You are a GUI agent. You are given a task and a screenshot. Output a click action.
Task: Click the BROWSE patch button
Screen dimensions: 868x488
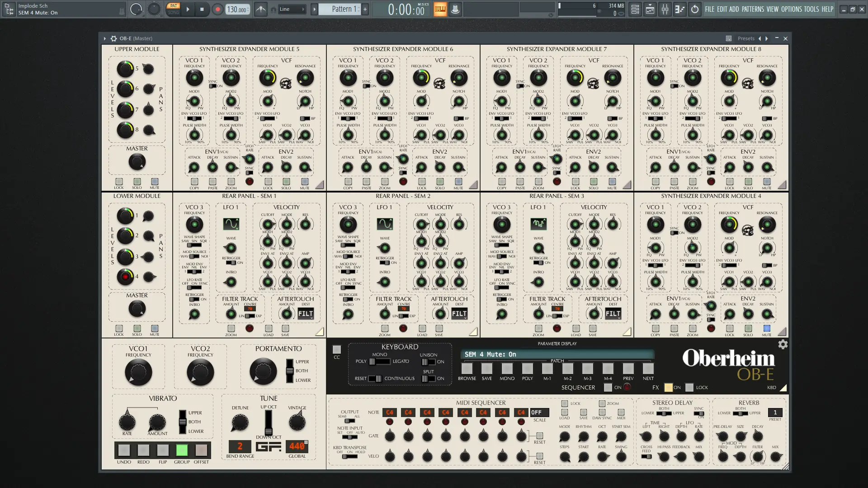pos(467,369)
